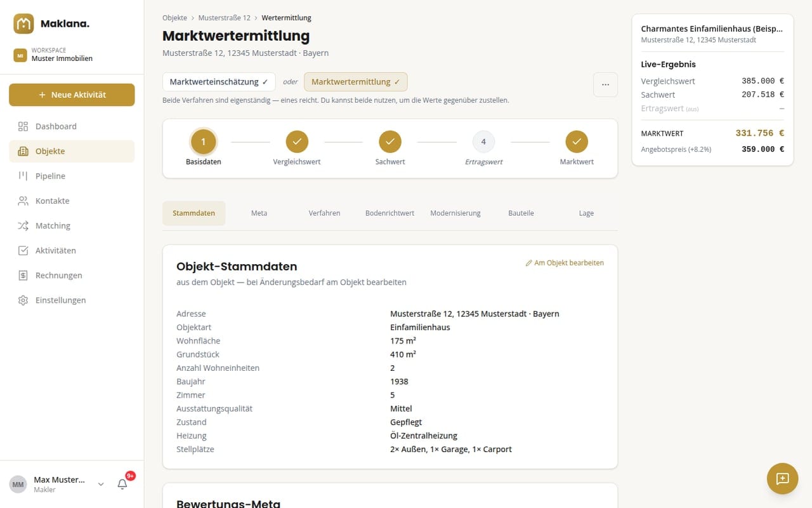This screenshot has height=508, width=812.
Task: Click the Einfamilienhaus Objektart value
Action: [420, 327]
